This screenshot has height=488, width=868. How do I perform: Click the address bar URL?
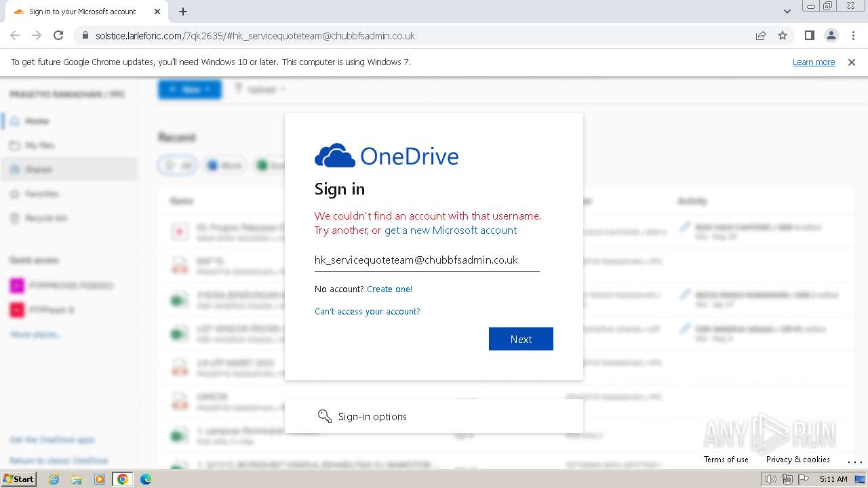pos(255,36)
